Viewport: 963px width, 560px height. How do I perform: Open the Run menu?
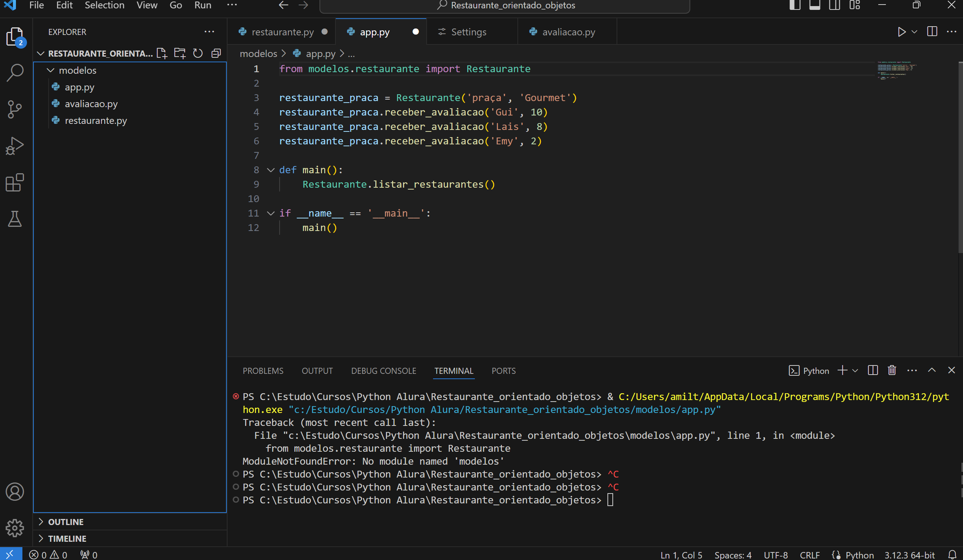[202, 5]
